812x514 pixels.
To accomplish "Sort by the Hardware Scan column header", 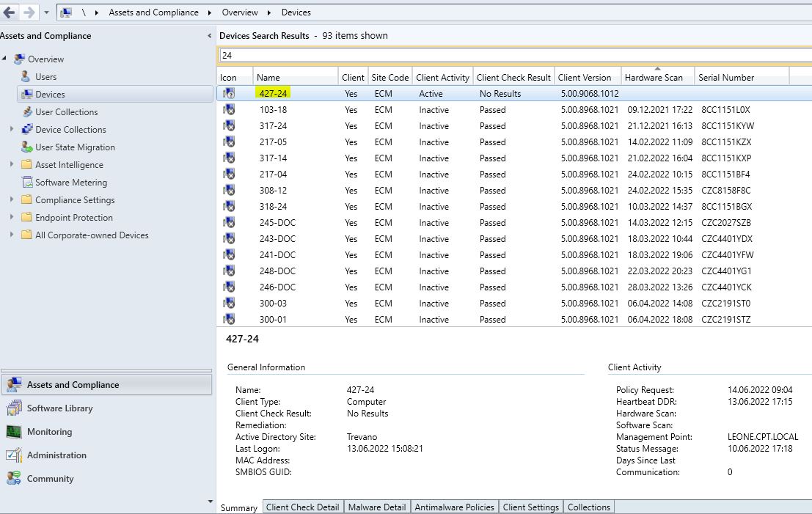I will tap(657, 77).
